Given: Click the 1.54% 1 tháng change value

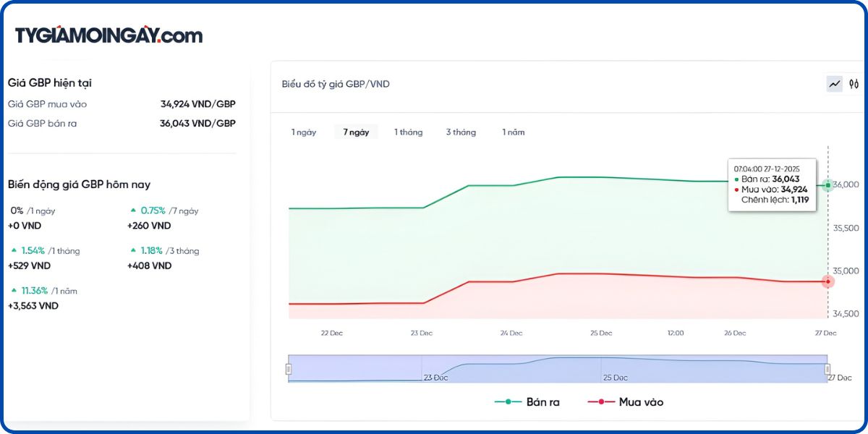Looking at the screenshot, I should pyautogui.click(x=33, y=250).
